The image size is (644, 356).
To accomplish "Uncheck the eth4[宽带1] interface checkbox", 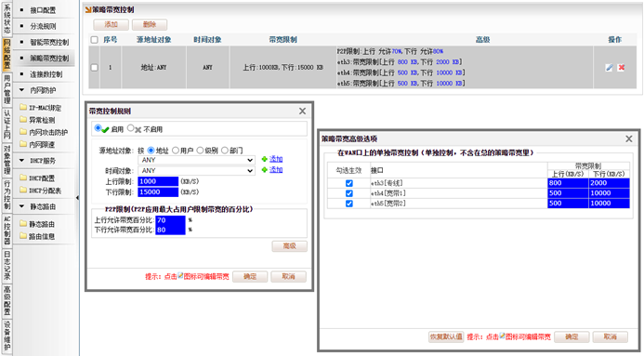I will (x=349, y=193).
